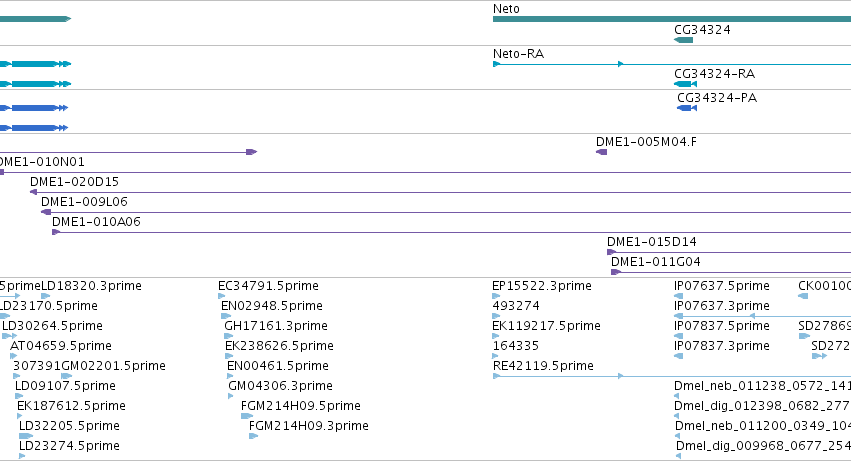Select the Neto gene span bar

pos(672,20)
